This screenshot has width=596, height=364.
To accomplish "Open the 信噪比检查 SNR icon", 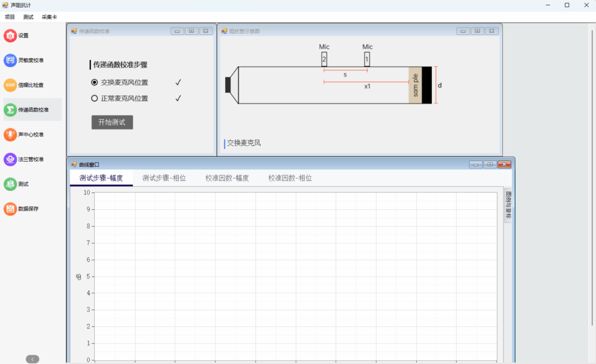I will coord(10,85).
